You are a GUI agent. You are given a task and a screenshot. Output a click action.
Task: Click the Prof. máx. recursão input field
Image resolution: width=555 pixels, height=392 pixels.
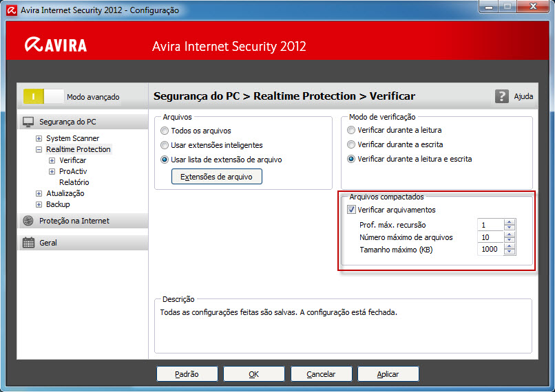(490, 225)
